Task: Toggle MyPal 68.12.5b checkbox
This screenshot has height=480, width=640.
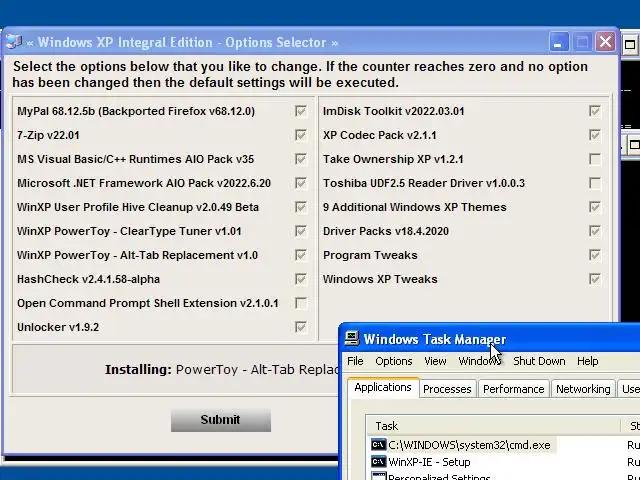Action: coord(301,111)
